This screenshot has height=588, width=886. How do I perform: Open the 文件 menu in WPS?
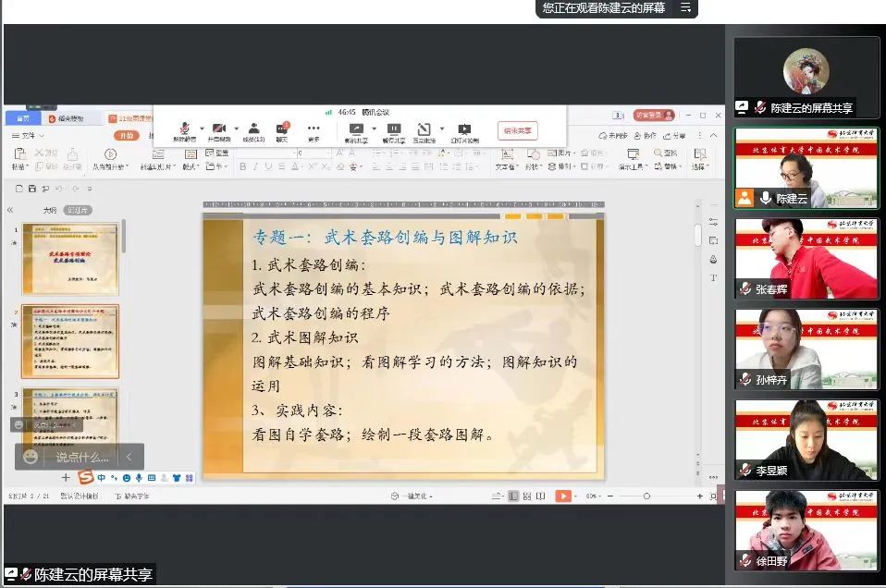(x=28, y=136)
